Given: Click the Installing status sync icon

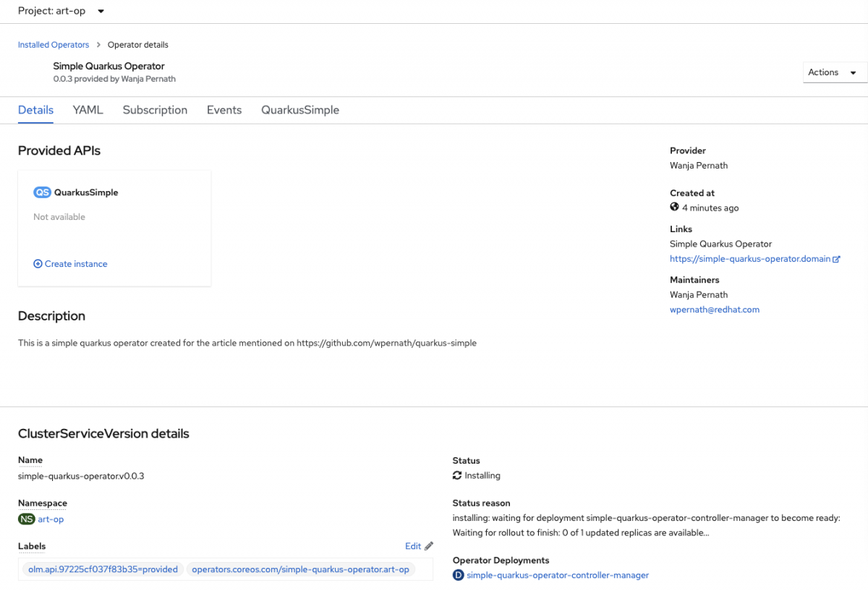Looking at the screenshot, I should (456, 475).
